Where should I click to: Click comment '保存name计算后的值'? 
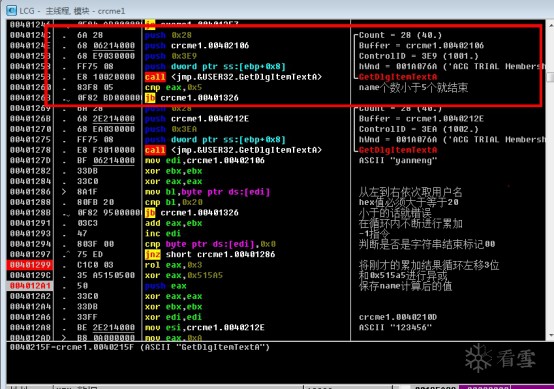click(x=405, y=286)
